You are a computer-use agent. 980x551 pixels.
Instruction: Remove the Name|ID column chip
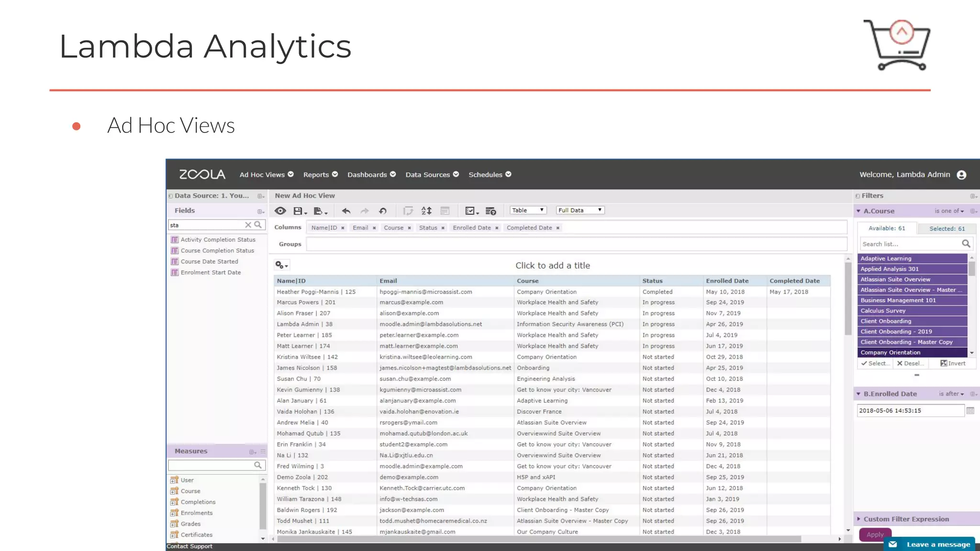pos(343,228)
